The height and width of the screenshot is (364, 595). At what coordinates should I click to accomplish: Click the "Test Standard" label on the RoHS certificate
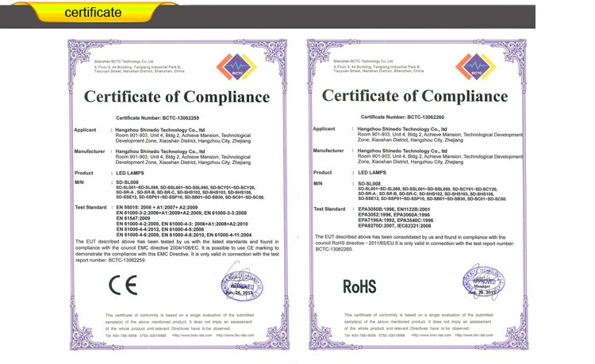click(329, 209)
